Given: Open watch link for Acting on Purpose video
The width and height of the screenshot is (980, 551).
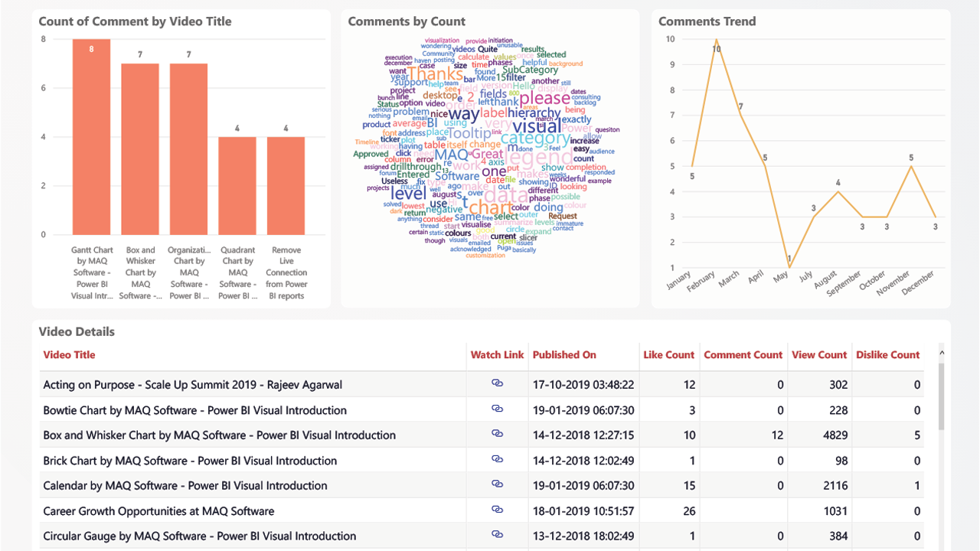Looking at the screenshot, I should 497,383.
